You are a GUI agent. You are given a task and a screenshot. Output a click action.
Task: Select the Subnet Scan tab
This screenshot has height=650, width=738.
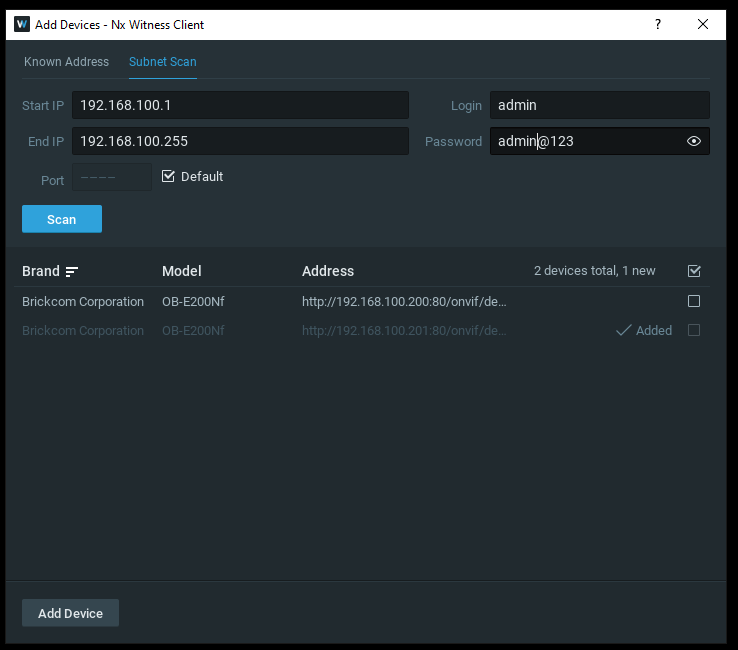163,62
